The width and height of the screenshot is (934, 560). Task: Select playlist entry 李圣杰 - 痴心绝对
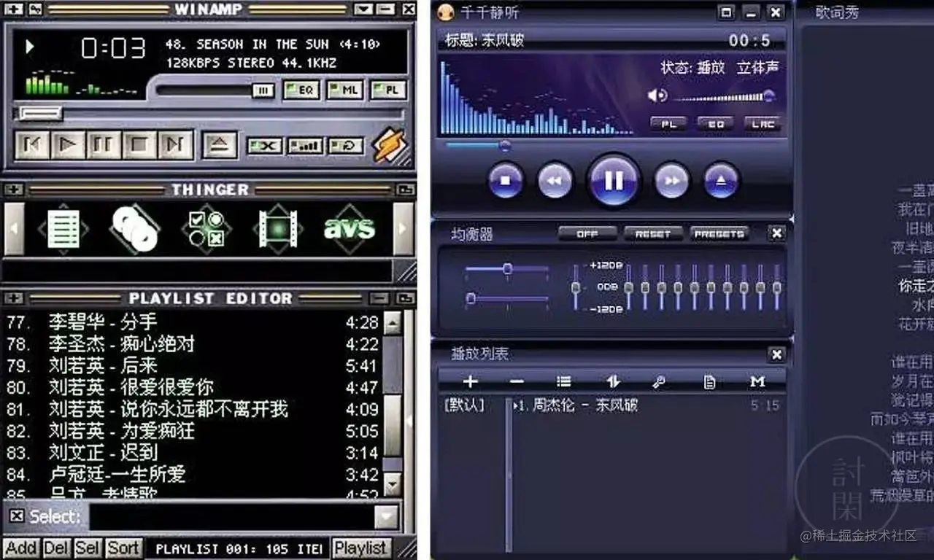coord(192,343)
